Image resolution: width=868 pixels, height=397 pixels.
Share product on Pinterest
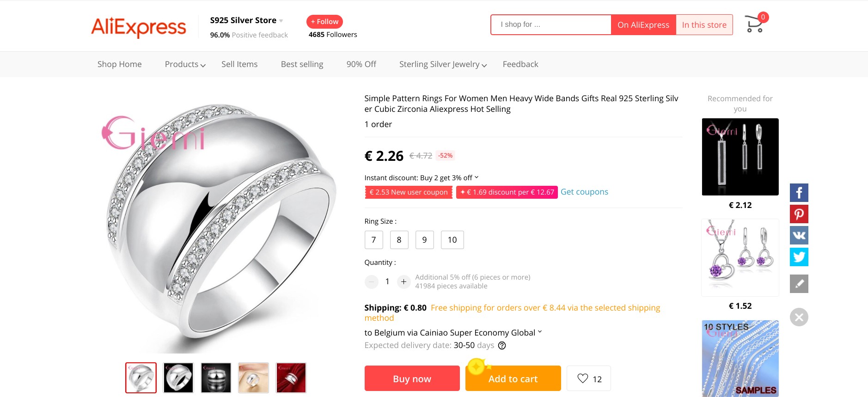[799, 214]
